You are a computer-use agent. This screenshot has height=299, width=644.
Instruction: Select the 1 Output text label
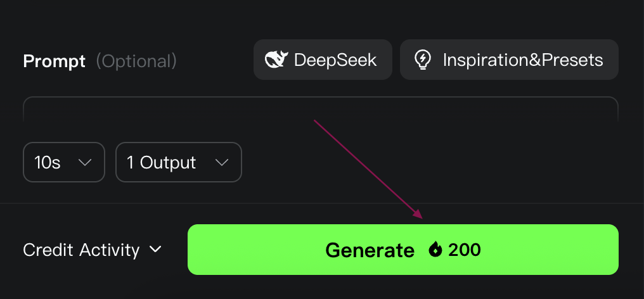point(162,163)
